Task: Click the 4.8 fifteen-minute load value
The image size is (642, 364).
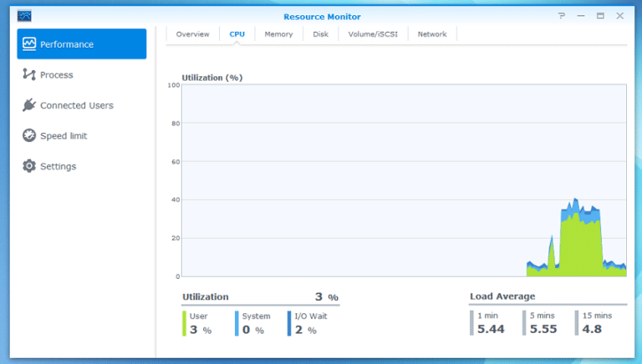Action: [592, 329]
